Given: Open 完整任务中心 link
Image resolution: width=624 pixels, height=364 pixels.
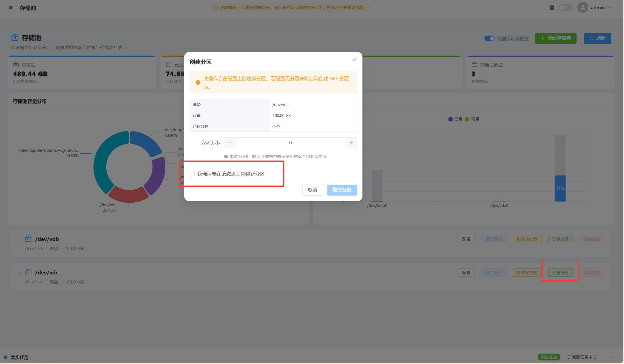Looking at the screenshot, I should (x=582, y=357).
